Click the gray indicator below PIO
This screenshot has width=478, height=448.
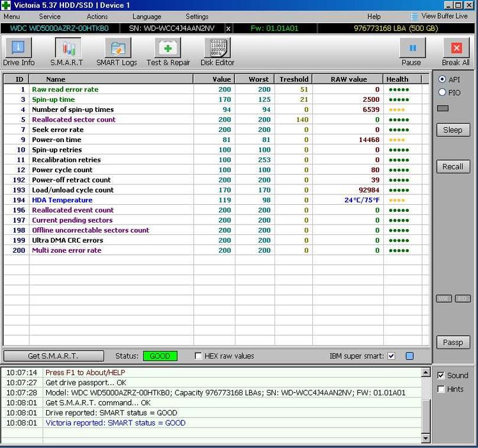pos(443,108)
